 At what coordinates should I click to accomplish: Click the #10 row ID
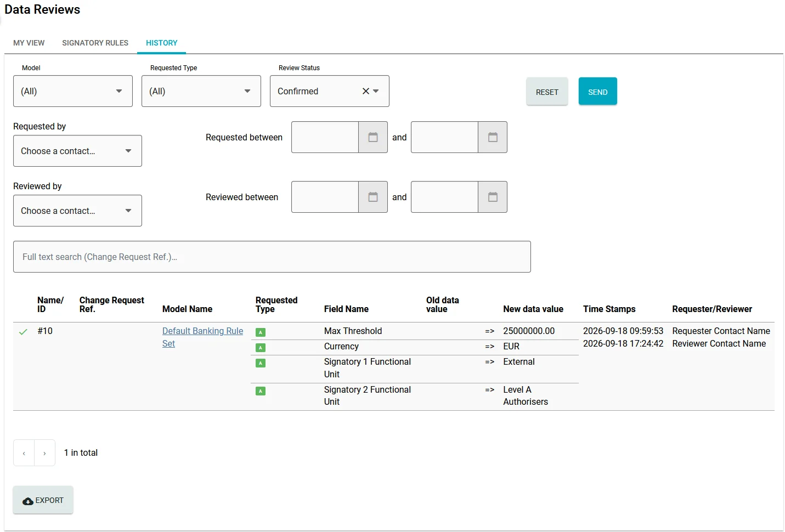(x=45, y=331)
